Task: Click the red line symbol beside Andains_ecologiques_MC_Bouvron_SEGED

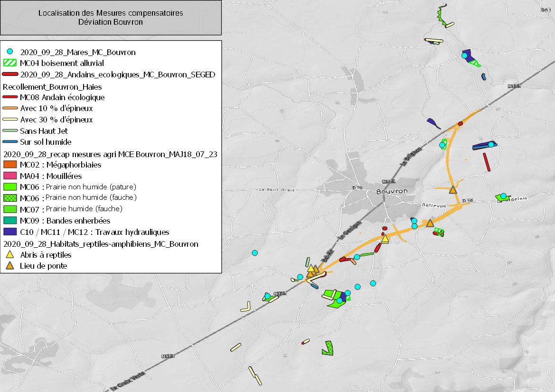Action: point(10,75)
